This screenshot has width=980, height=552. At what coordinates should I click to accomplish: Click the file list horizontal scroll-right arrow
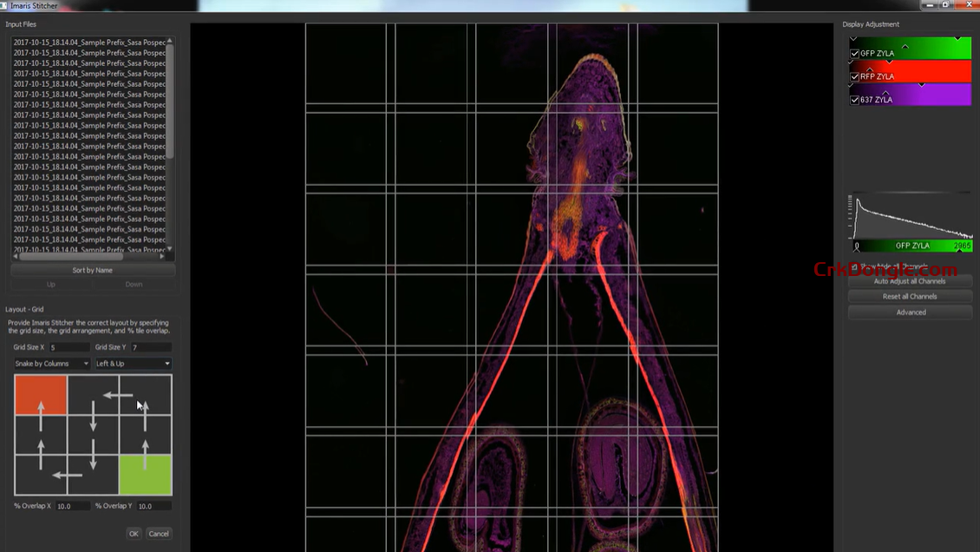(162, 256)
